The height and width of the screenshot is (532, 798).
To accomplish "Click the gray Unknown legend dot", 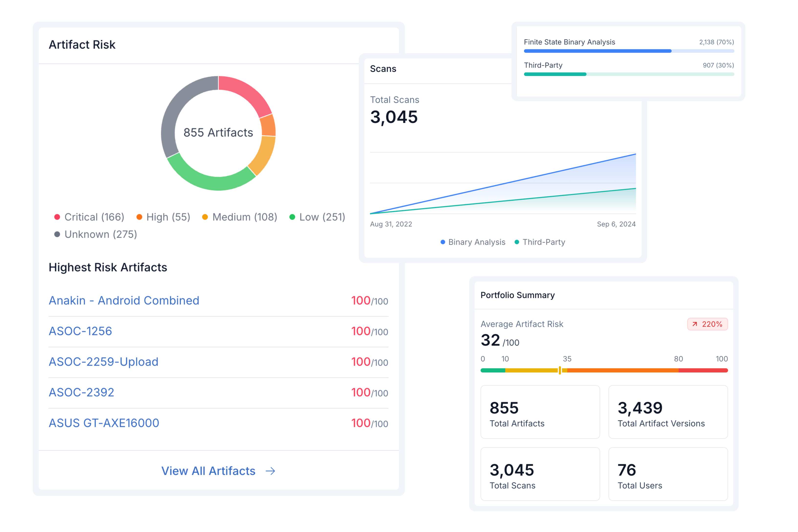I will click(57, 234).
